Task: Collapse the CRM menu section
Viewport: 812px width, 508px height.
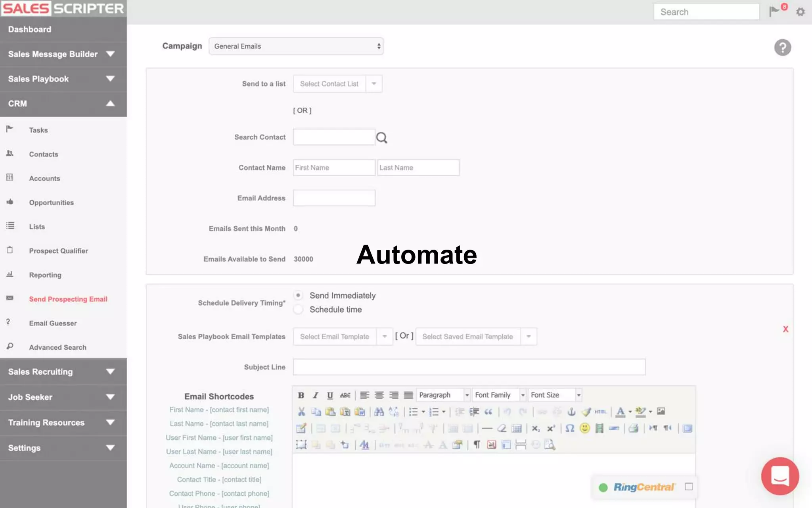Action: (63, 104)
